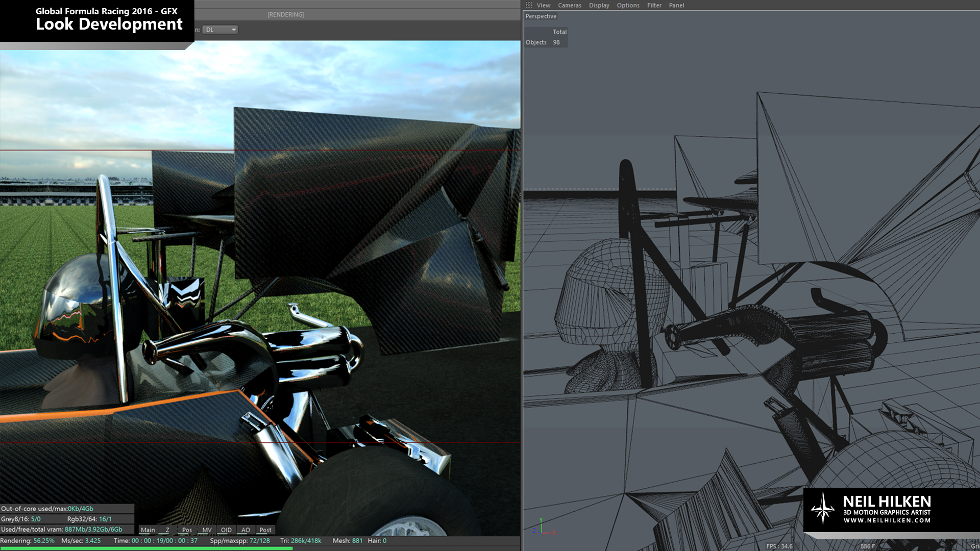Switch to the AO pass tab

(246, 530)
